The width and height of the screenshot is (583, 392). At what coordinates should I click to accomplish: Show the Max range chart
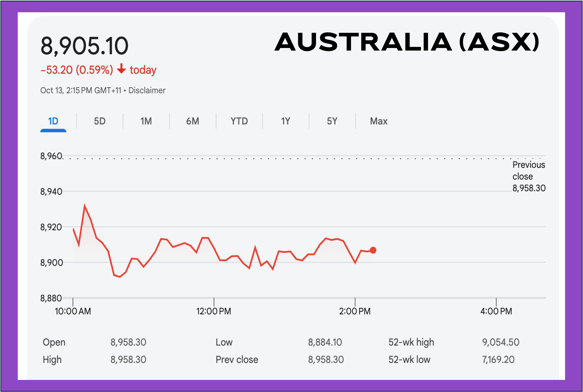tap(379, 121)
